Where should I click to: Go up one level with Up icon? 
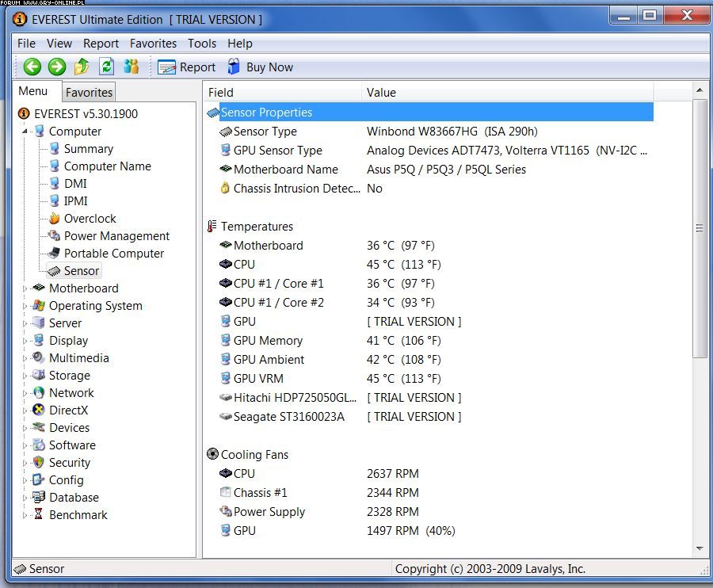(x=82, y=67)
